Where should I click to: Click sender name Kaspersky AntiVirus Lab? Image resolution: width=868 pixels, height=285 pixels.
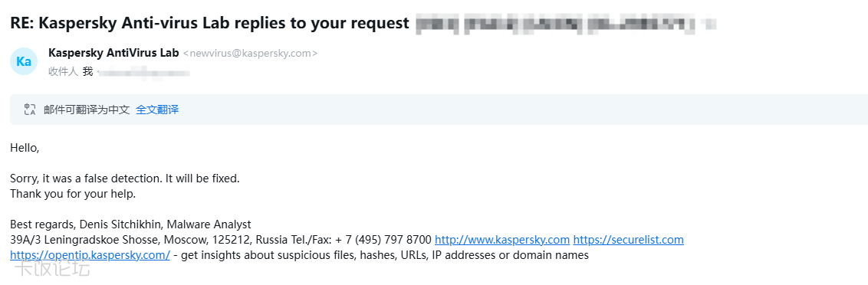113,53
